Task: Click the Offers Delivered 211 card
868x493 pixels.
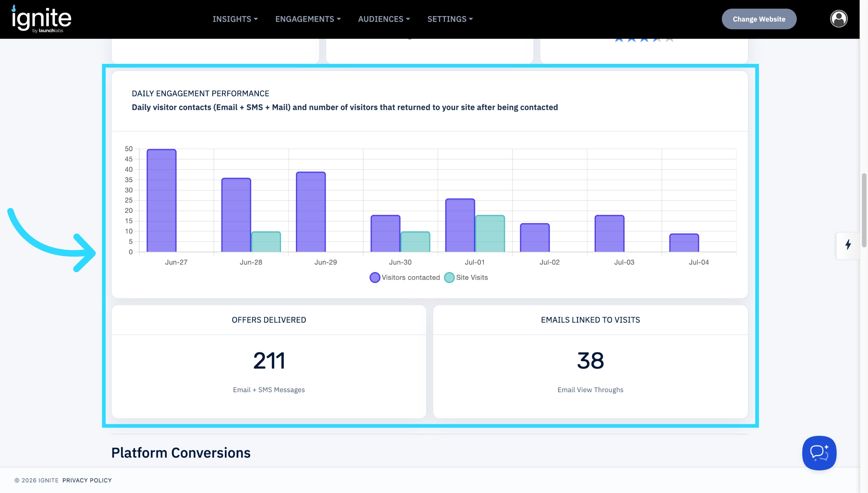Action: click(x=269, y=362)
